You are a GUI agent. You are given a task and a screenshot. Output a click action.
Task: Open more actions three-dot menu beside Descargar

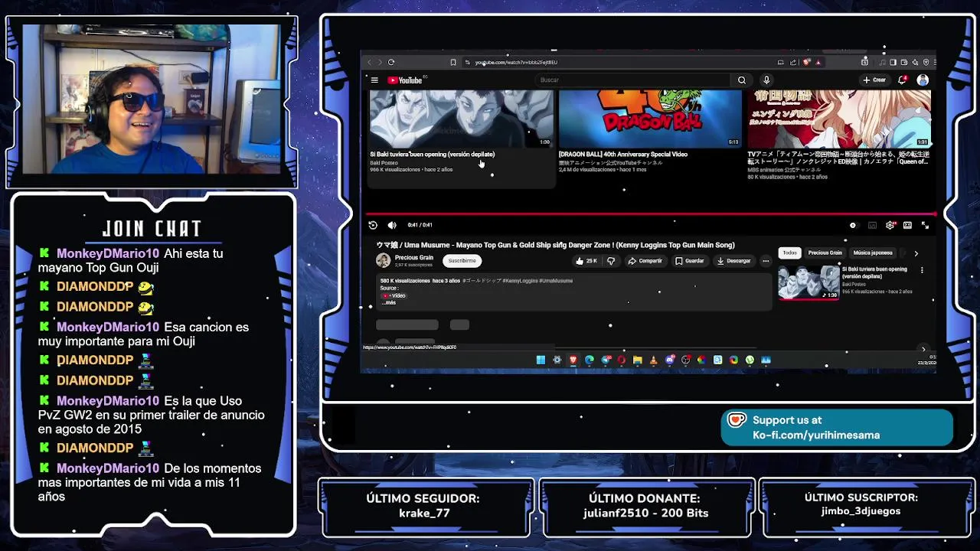click(x=766, y=261)
